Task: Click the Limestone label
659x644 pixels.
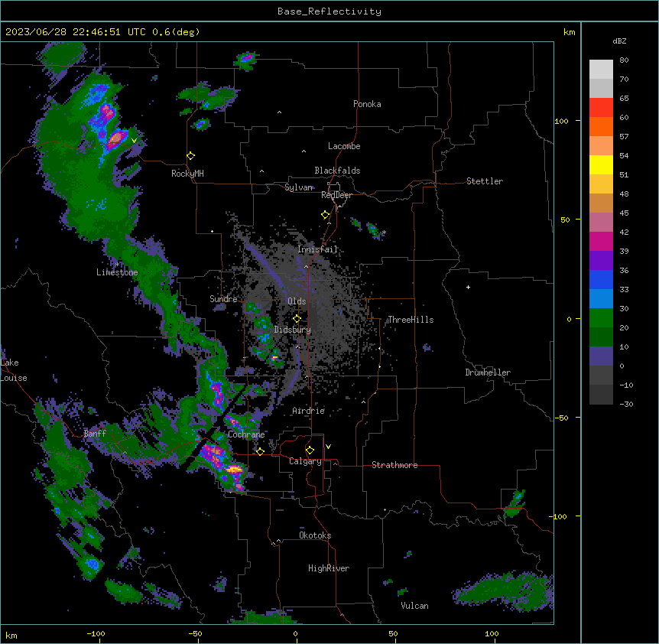Action: 117,272
